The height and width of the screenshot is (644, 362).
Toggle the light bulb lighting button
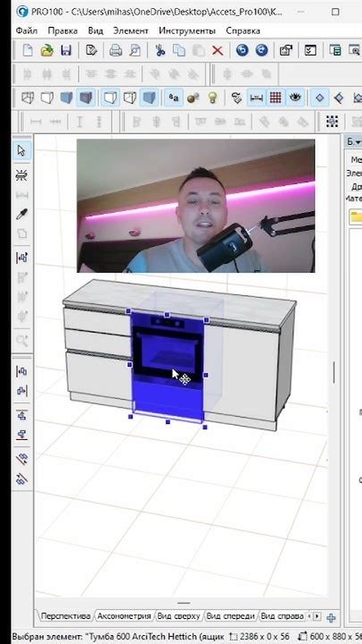click(212, 97)
